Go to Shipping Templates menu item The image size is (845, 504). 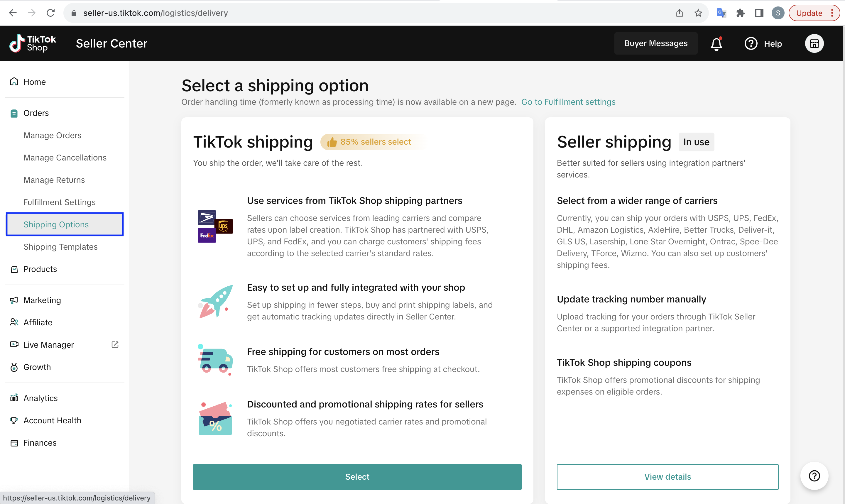click(x=60, y=247)
